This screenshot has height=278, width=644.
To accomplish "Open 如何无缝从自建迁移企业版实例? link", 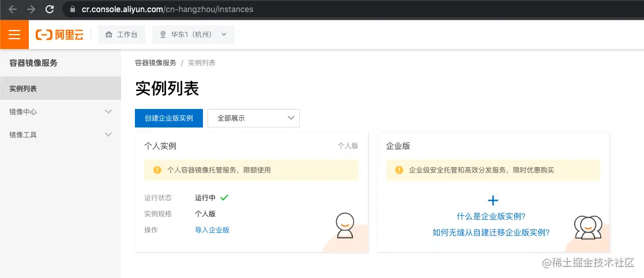I will tap(491, 233).
